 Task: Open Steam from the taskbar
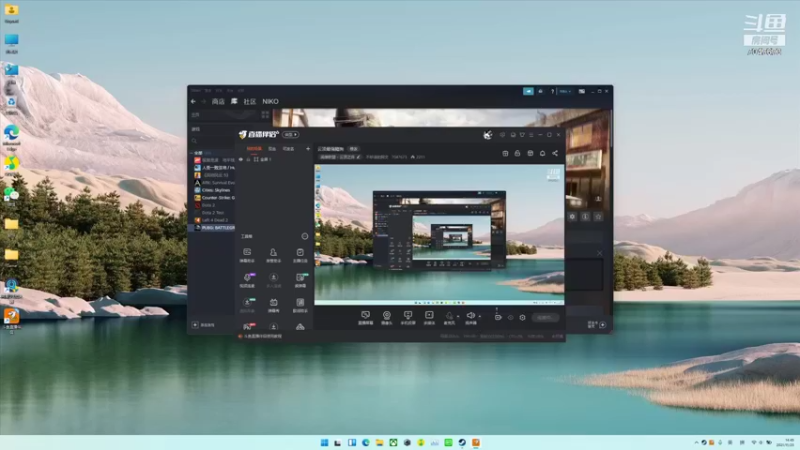462,442
